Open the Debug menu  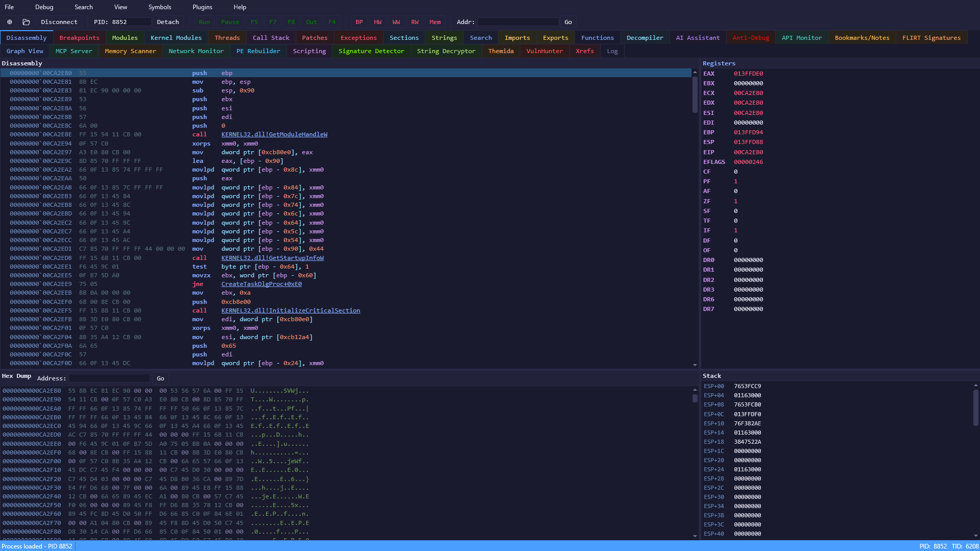tap(44, 7)
